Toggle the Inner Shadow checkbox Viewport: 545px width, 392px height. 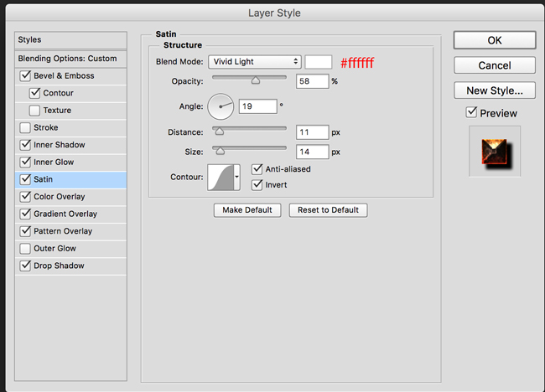[25, 145]
